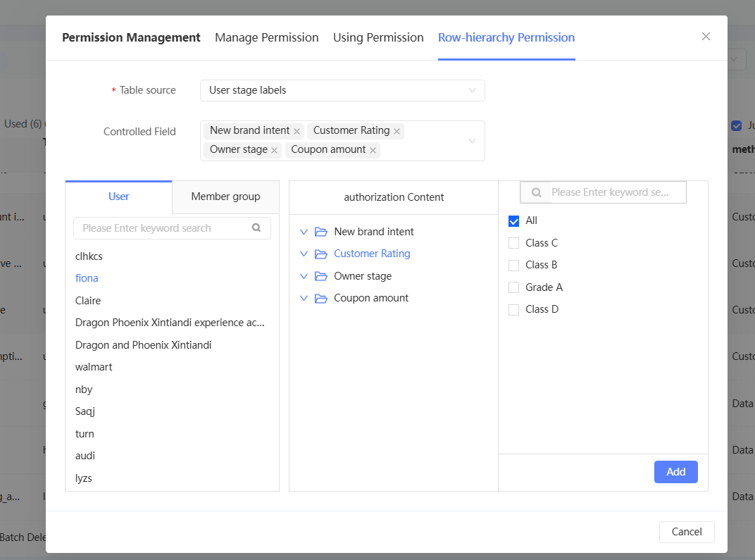This screenshot has height=560, width=755.
Task: Check the Class C checkbox
Action: tap(514, 243)
